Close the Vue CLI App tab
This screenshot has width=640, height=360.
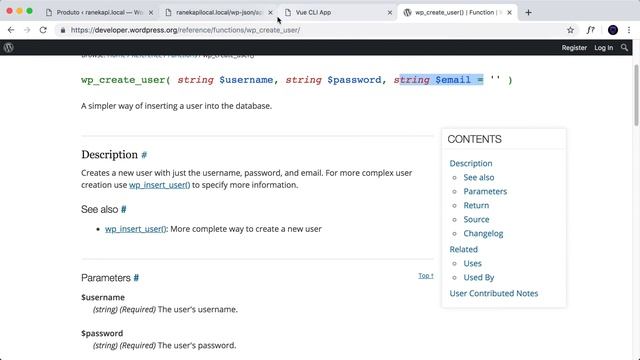(x=390, y=13)
